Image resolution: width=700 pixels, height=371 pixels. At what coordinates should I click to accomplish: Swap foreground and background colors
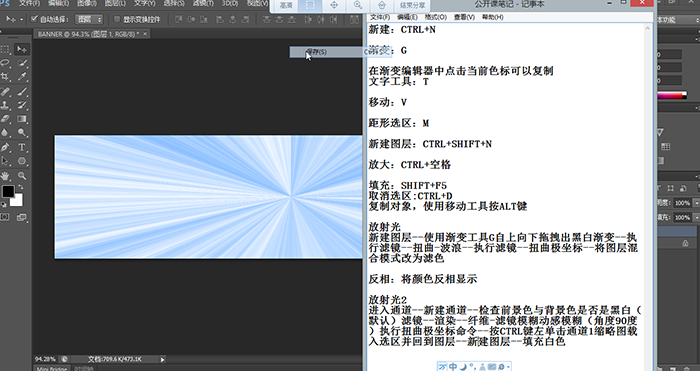click(x=20, y=188)
